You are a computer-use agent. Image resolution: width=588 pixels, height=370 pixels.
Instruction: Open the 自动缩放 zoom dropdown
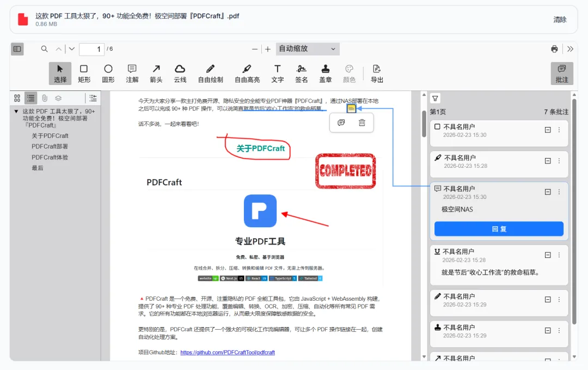308,49
